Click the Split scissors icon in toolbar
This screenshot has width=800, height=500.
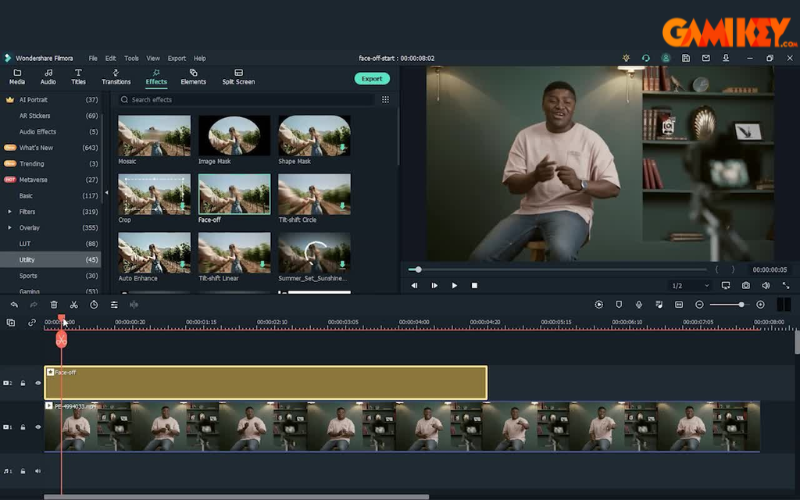(x=74, y=305)
